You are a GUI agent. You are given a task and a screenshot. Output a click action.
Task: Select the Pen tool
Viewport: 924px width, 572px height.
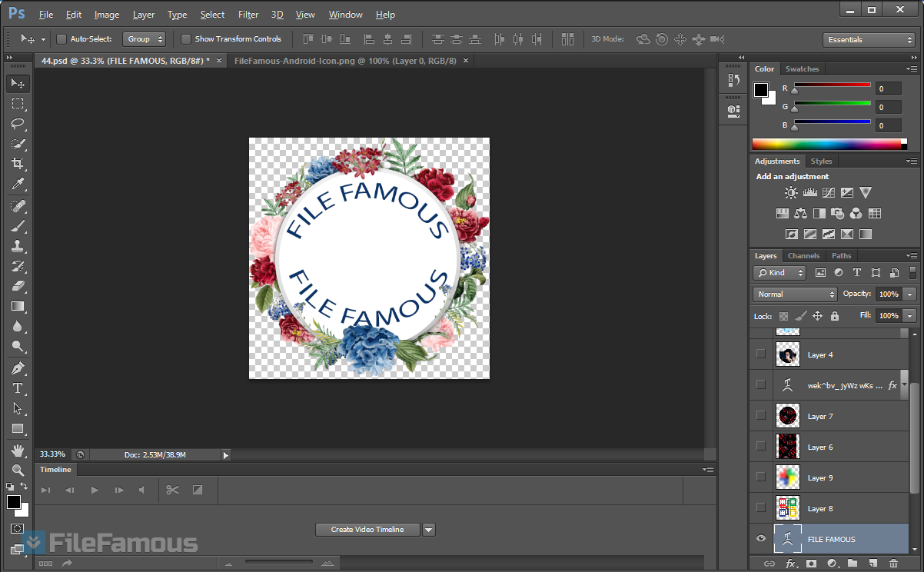[18, 368]
